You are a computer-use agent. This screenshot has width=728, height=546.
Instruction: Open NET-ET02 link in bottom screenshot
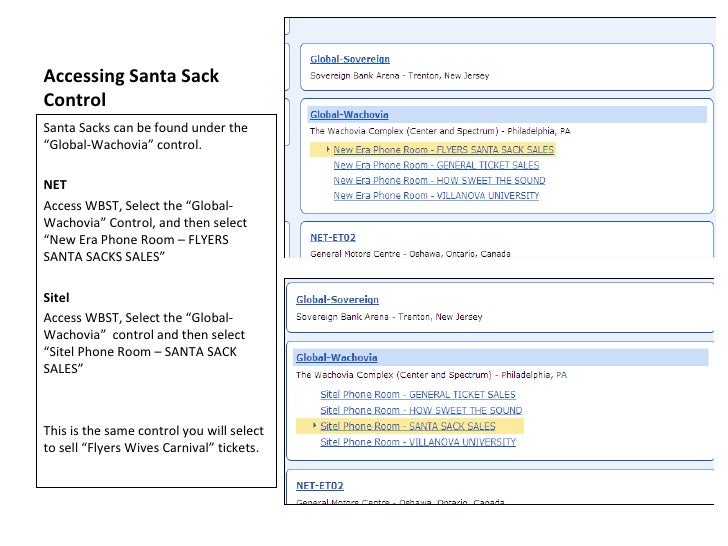point(320,486)
